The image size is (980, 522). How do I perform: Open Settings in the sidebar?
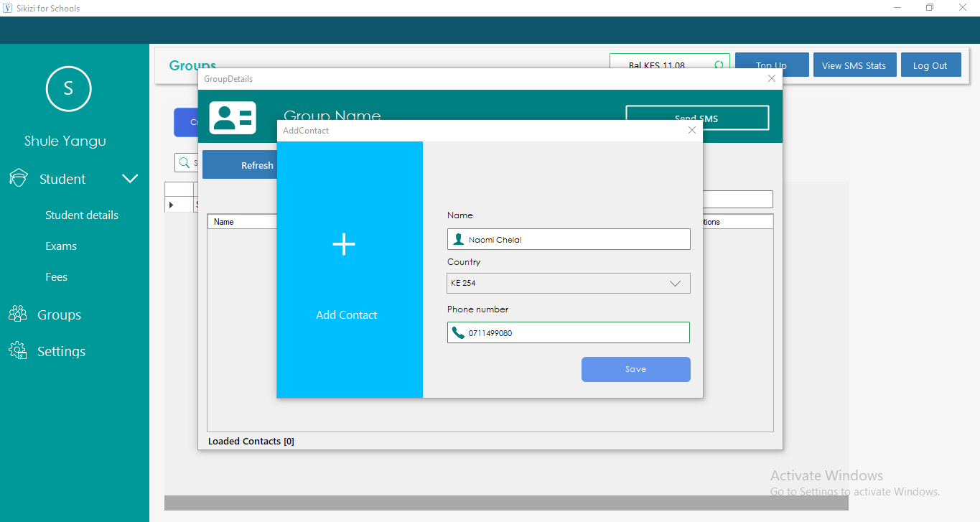point(62,351)
